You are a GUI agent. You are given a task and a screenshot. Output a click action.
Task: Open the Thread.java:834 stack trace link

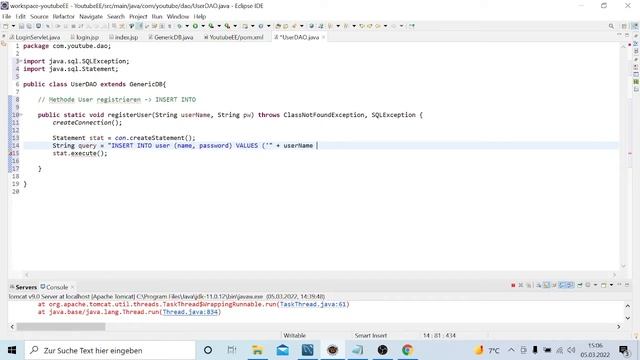[190, 312]
